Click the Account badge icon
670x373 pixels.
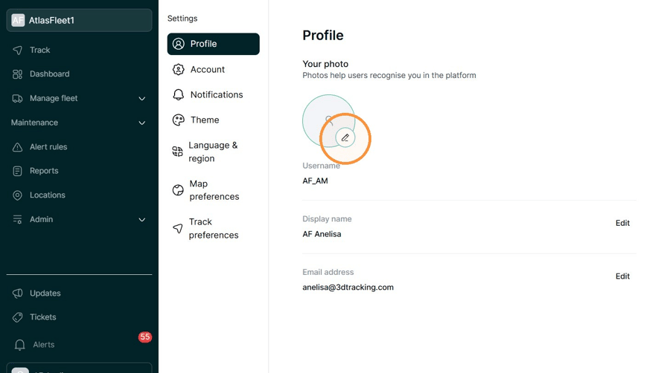click(x=179, y=69)
